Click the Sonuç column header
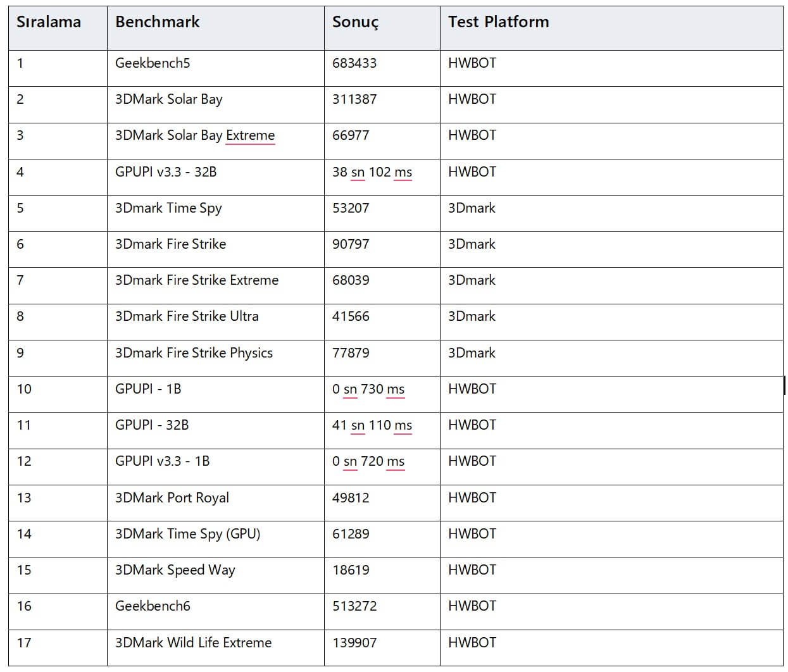 (355, 22)
